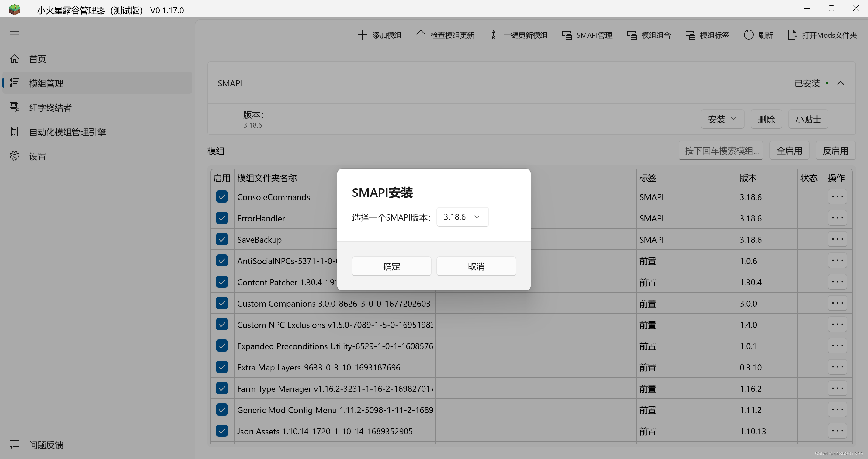Click the SMAPI管理 window icon
Viewport: 868px width, 459px height.
pos(567,35)
